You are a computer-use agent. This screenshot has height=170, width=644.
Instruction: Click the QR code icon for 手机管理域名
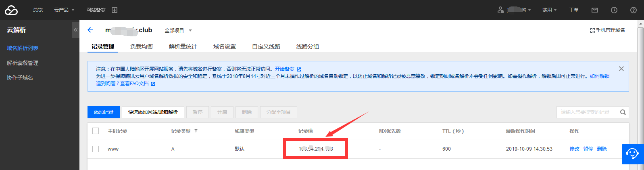[592, 30]
